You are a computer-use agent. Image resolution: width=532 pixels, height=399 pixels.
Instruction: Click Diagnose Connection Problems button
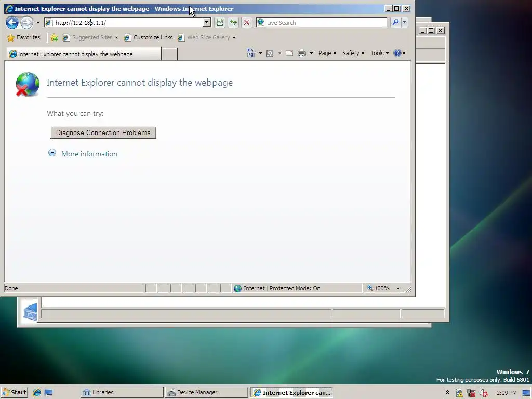(103, 132)
